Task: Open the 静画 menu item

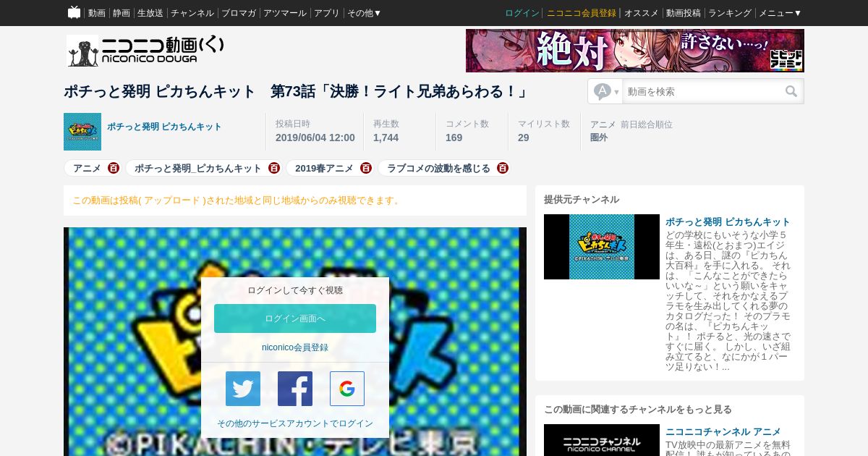Action: (x=122, y=13)
